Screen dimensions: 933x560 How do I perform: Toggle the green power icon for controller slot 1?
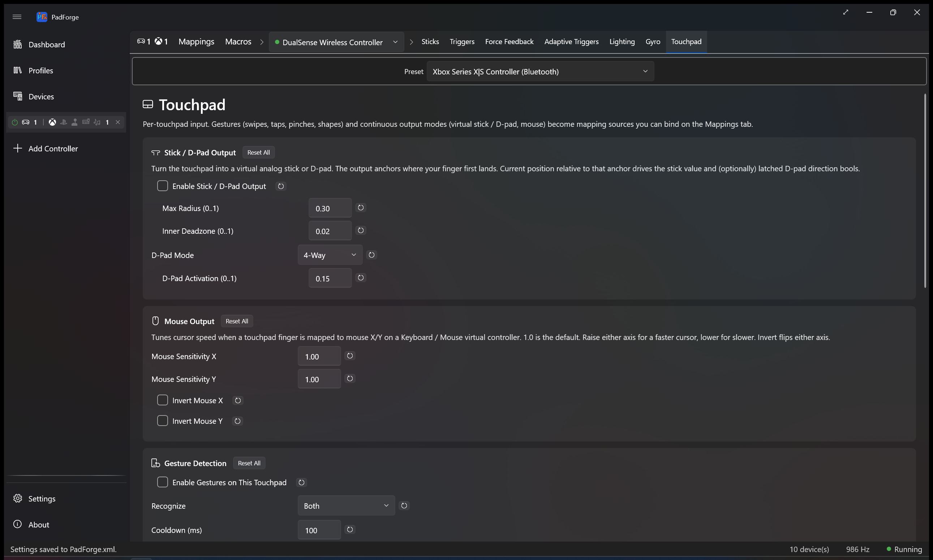[15, 122]
